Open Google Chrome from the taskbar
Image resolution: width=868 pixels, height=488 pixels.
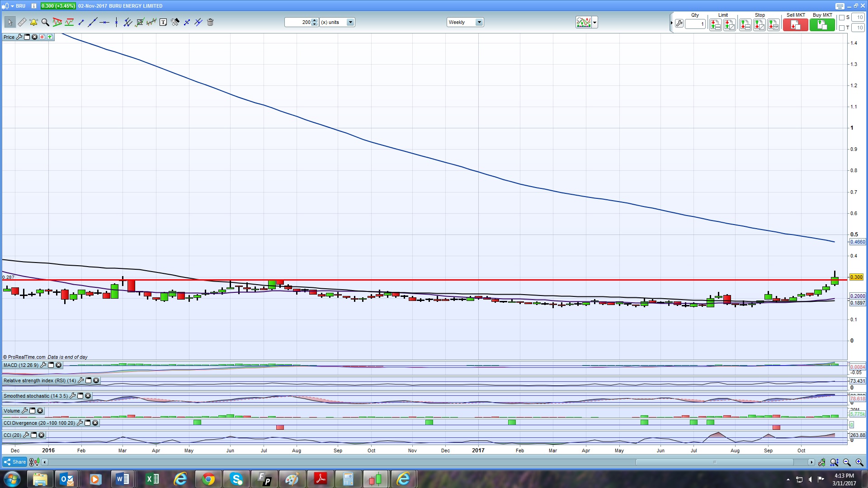[x=208, y=479]
